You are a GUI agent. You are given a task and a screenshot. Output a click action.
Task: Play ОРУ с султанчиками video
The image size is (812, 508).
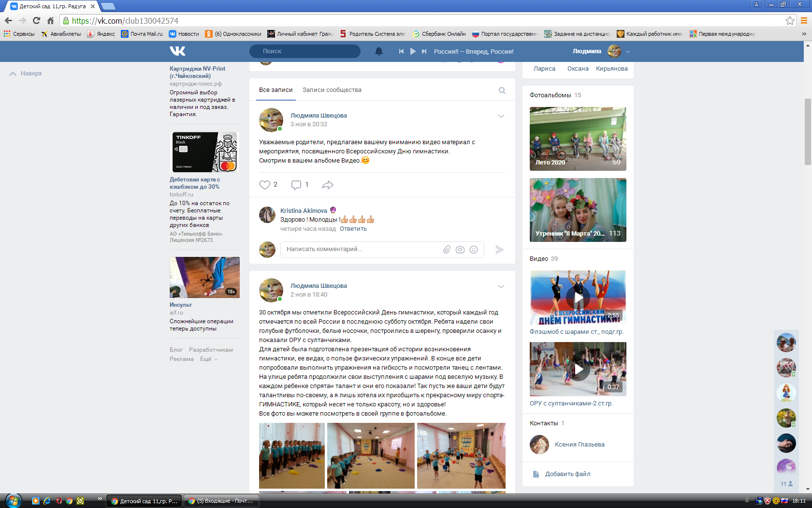point(578,369)
